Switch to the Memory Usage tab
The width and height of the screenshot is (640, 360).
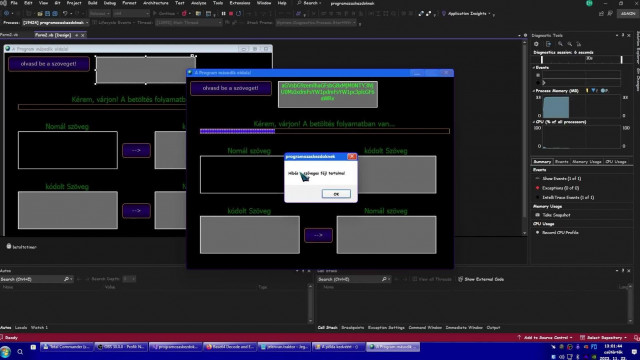(x=587, y=162)
